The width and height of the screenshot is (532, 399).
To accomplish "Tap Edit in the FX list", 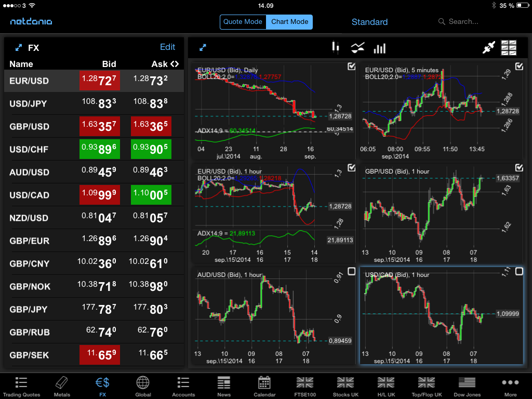I will (x=167, y=47).
